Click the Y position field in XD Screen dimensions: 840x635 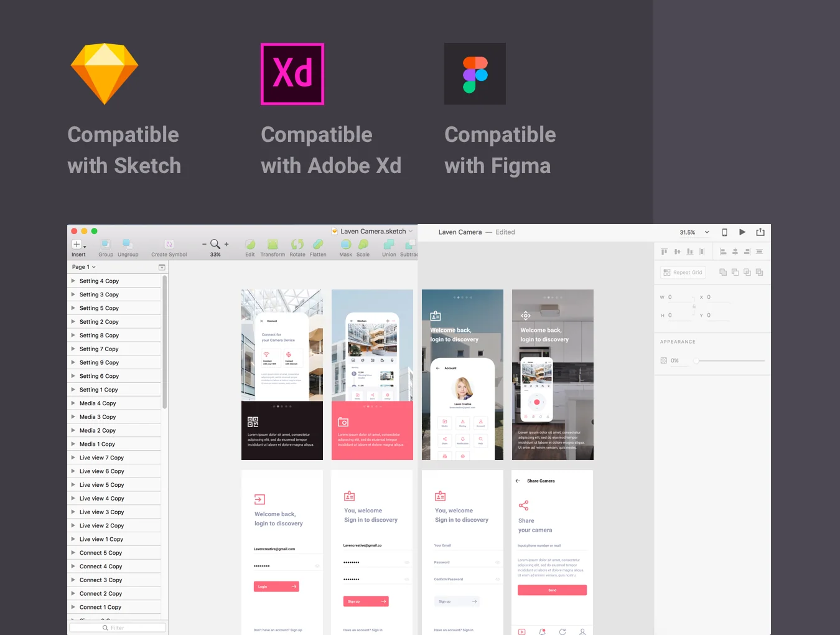(718, 316)
